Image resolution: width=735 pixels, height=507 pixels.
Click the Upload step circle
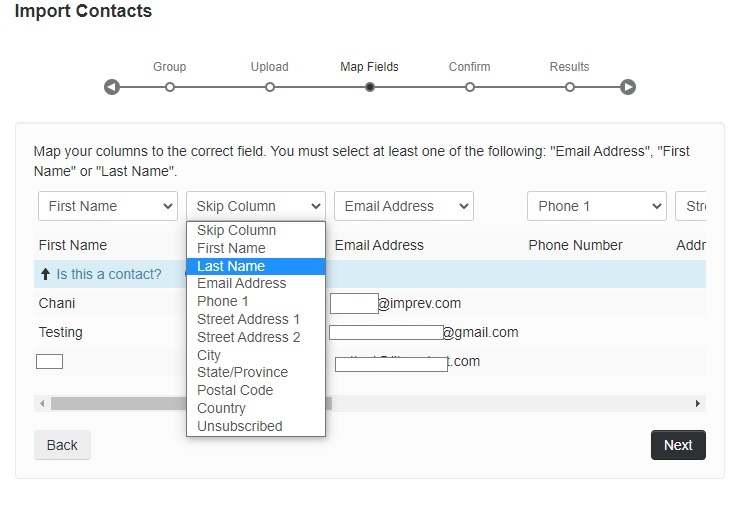pos(270,87)
